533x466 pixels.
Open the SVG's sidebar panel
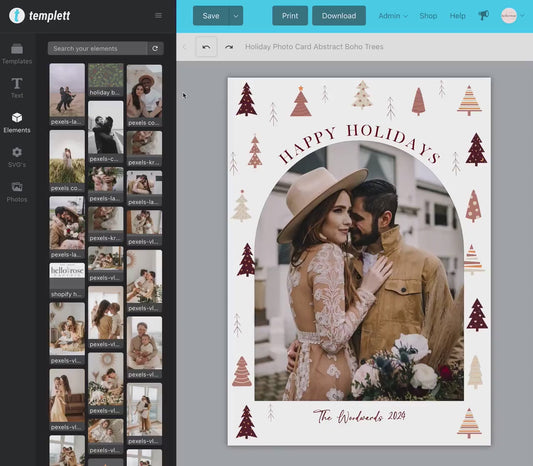[17, 157]
